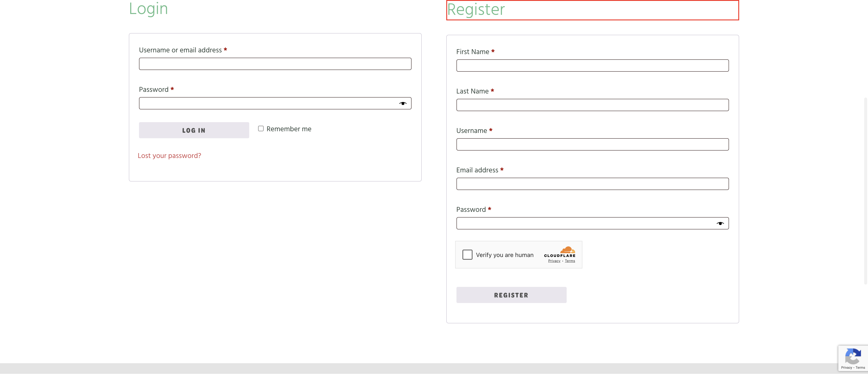Open Cloudflare Terms link
Image resolution: width=868 pixels, height=377 pixels.
click(x=570, y=261)
